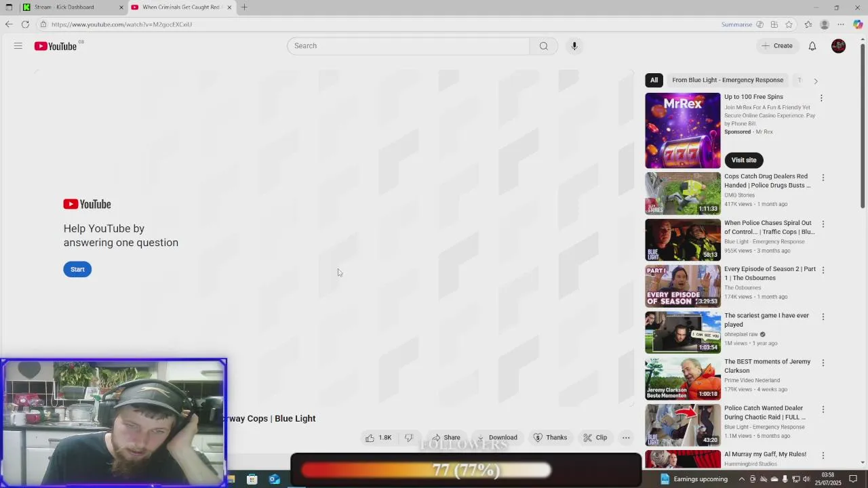Open YouTube notifications bell
Image resolution: width=868 pixels, height=488 pixels.
tap(812, 46)
